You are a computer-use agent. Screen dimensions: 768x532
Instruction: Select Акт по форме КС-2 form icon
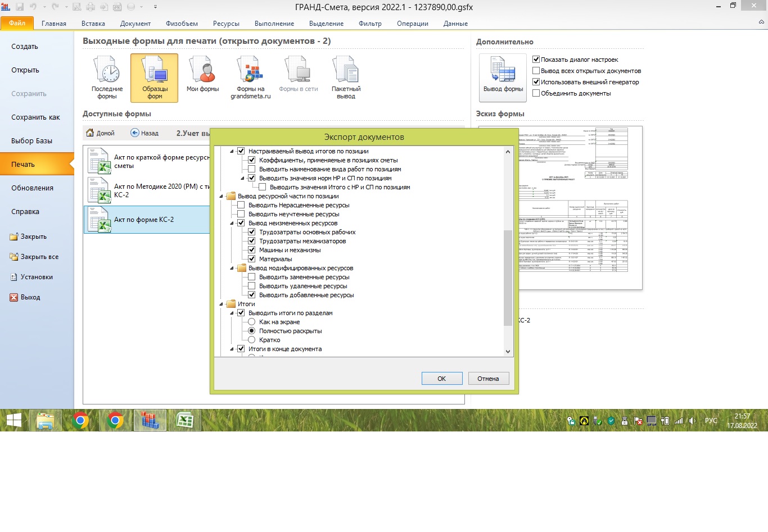click(99, 220)
